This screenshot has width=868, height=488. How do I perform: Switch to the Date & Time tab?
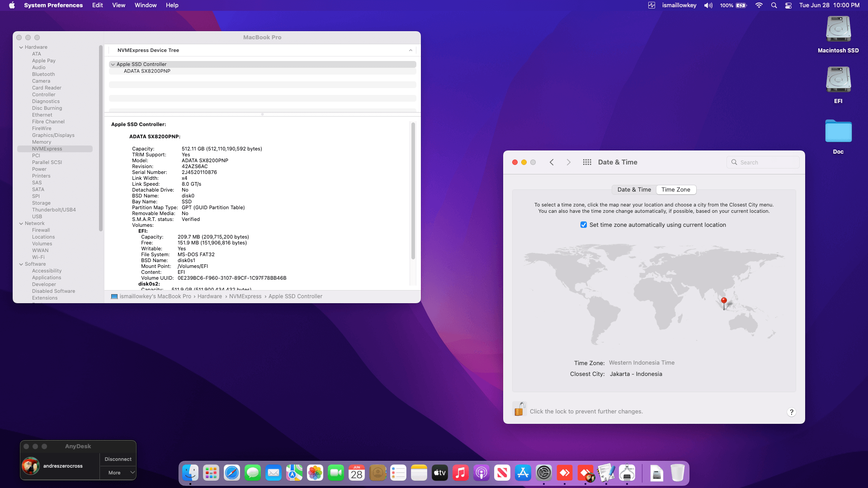coord(634,190)
